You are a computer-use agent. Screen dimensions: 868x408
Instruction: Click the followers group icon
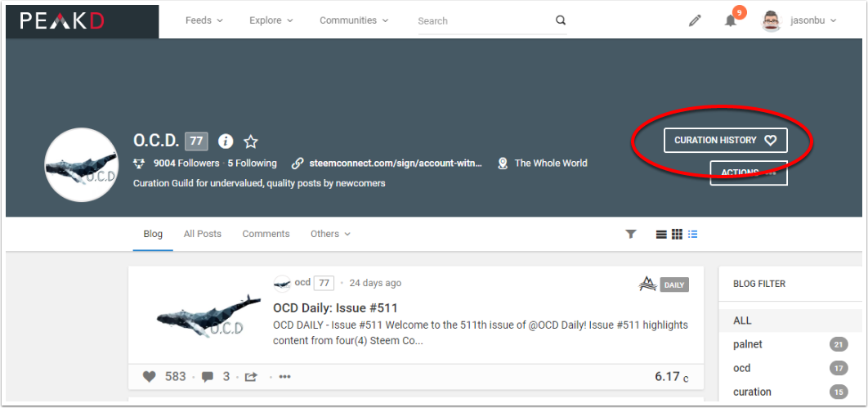pos(140,164)
